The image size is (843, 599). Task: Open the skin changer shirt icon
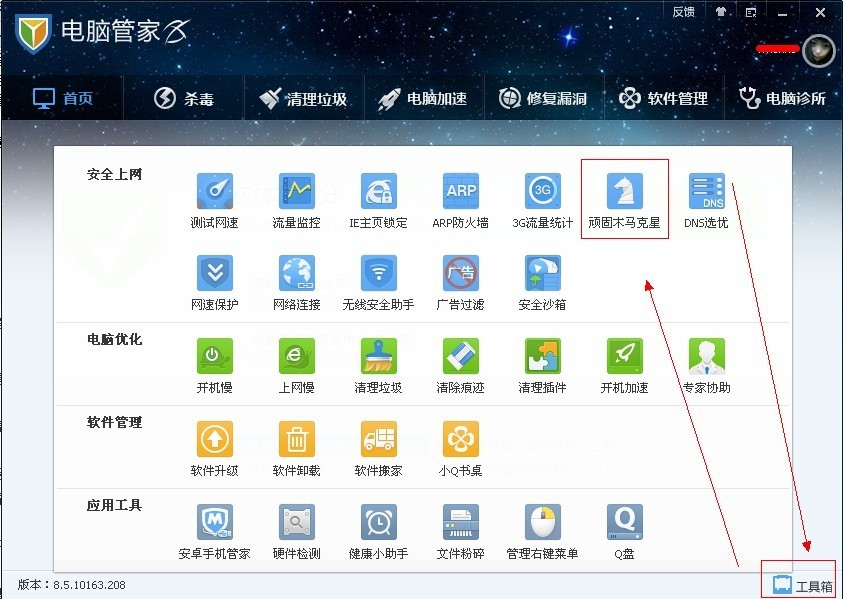(x=720, y=12)
